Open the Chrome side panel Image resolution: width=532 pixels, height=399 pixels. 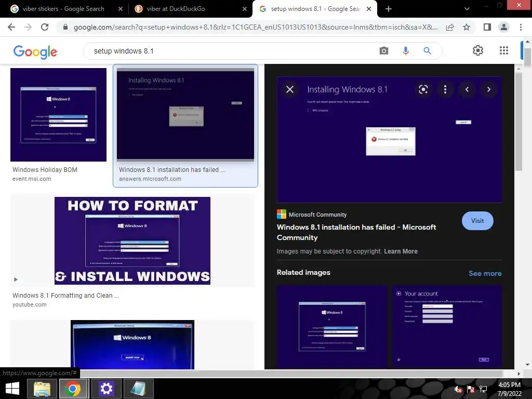point(487,27)
